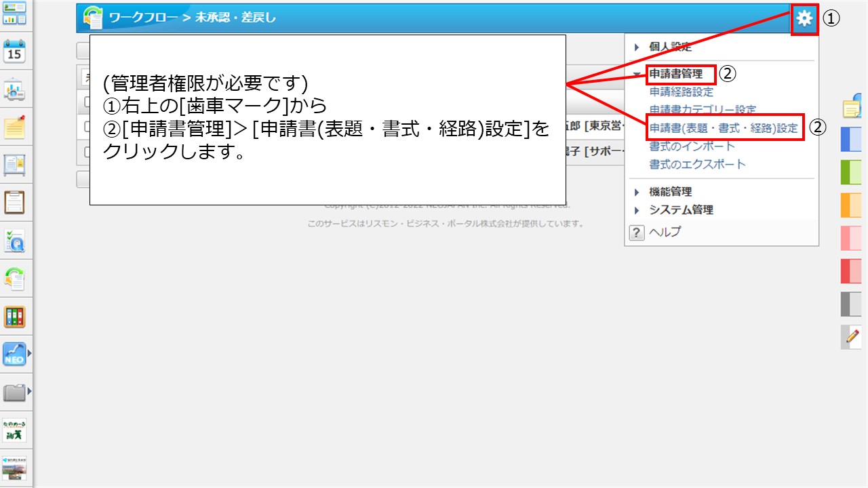Image resolution: width=868 pixels, height=488 pixels.
Task: Click the gear settings icon at top right
Action: coord(805,18)
